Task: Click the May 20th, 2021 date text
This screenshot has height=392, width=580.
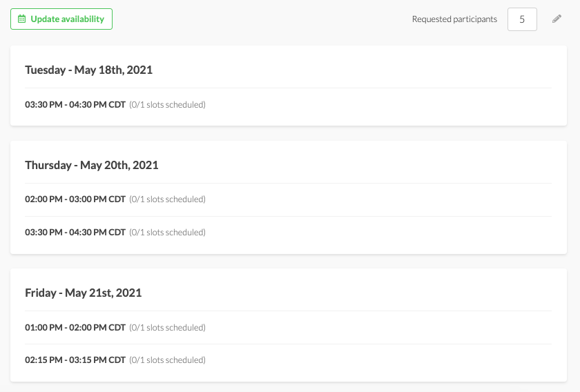Action: click(x=119, y=165)
